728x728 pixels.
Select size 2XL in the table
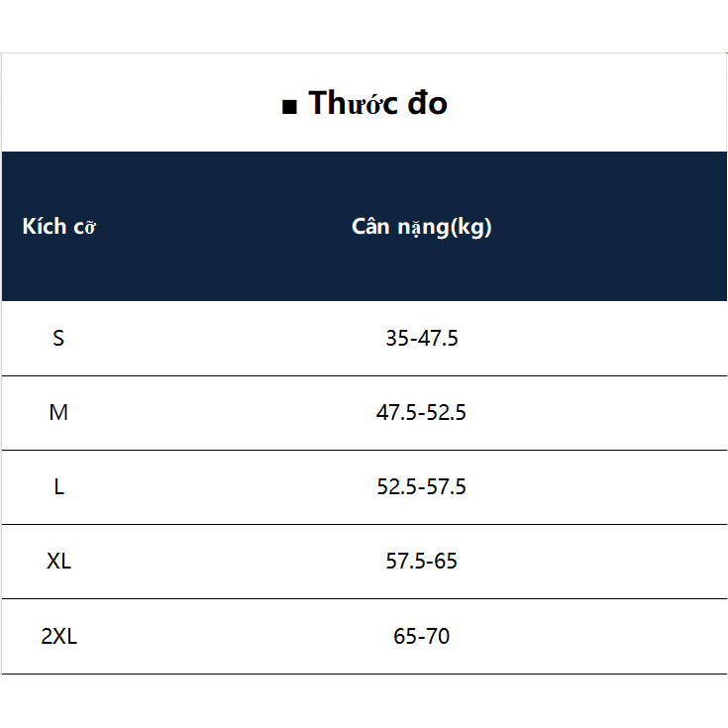coord(58,636)
